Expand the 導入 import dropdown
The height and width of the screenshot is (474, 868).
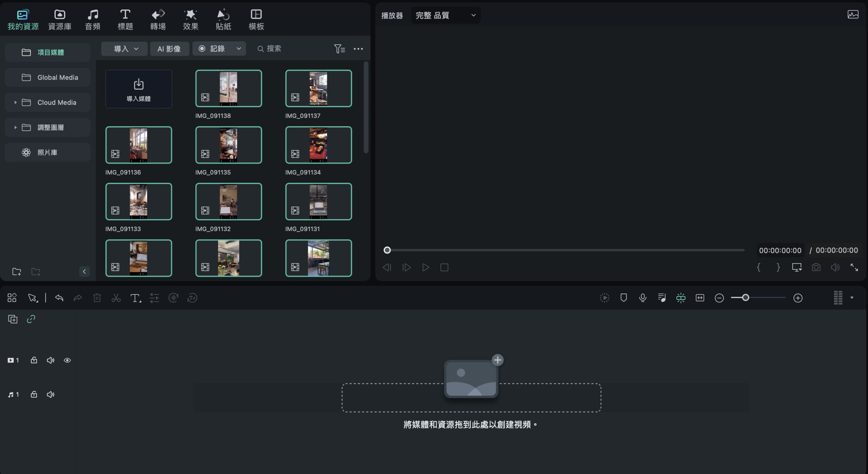(x=124, y=49)
